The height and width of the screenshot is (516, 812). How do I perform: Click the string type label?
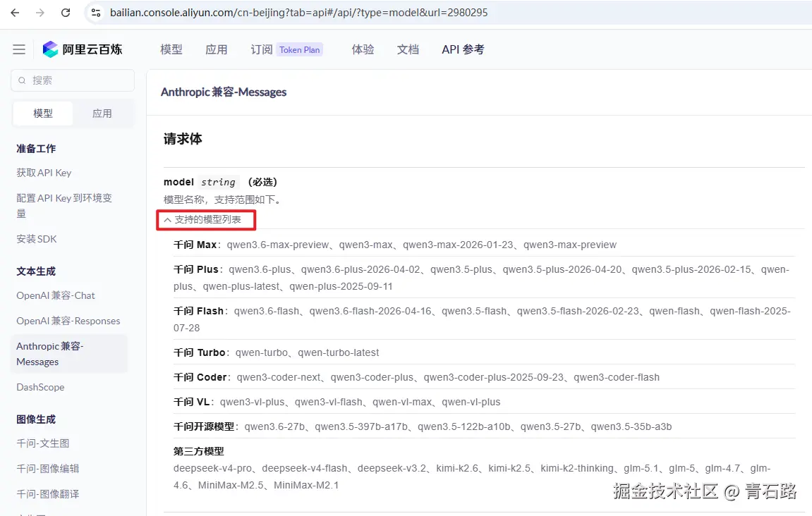click(x=218, y=182)
